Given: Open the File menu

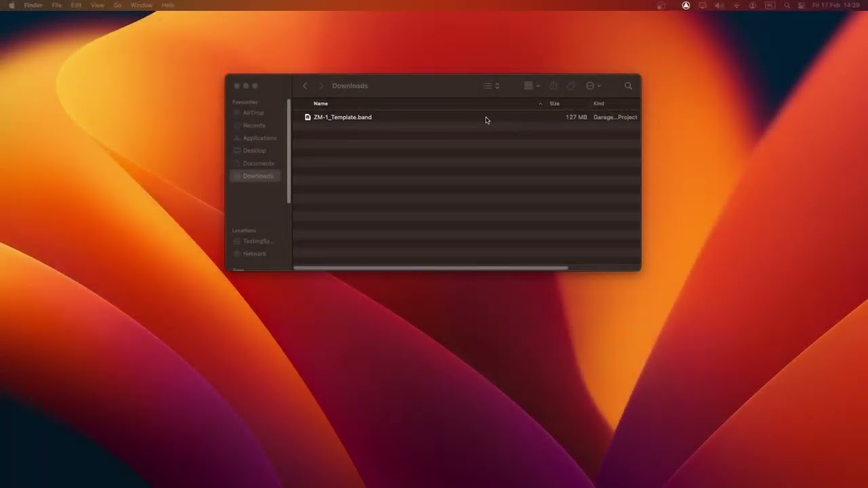Looking at the screenshot, I should coord(57,5).
